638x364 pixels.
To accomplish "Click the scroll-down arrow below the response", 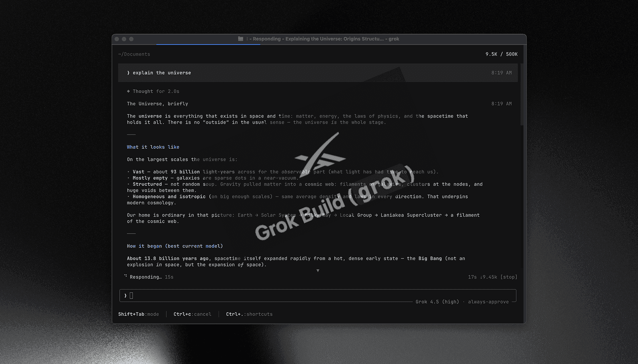I will click(x=318, y=271).
